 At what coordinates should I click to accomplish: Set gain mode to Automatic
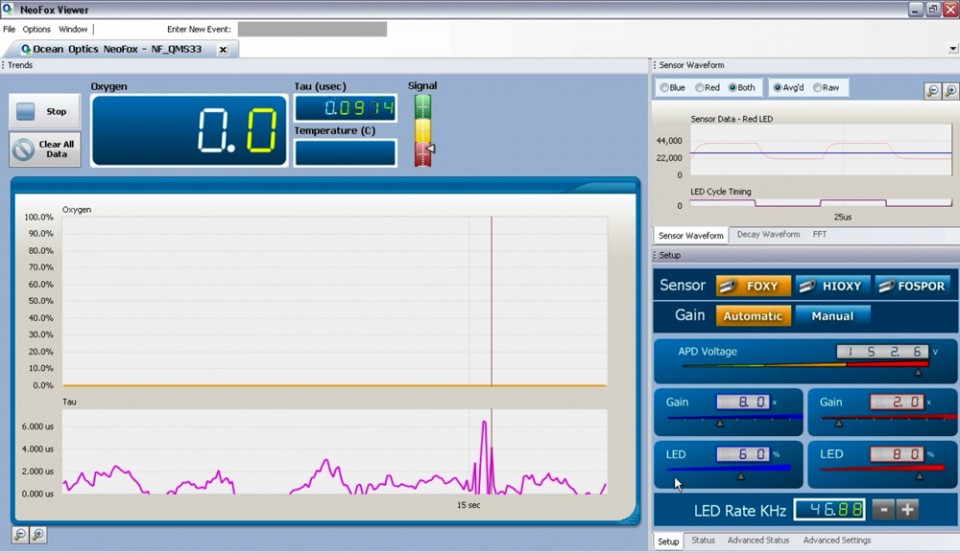point(753,316)
